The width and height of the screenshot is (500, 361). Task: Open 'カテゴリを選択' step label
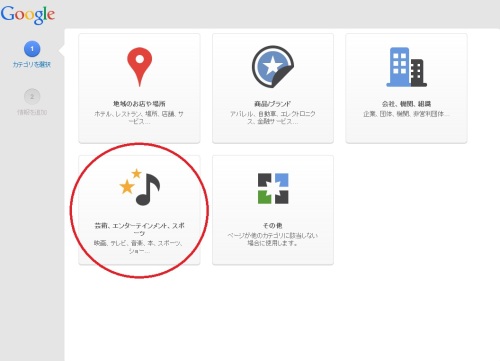(32, 65)
